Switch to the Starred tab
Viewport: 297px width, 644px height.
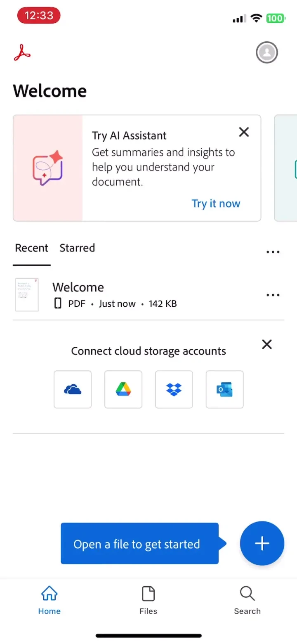click(x=77, y=248)
